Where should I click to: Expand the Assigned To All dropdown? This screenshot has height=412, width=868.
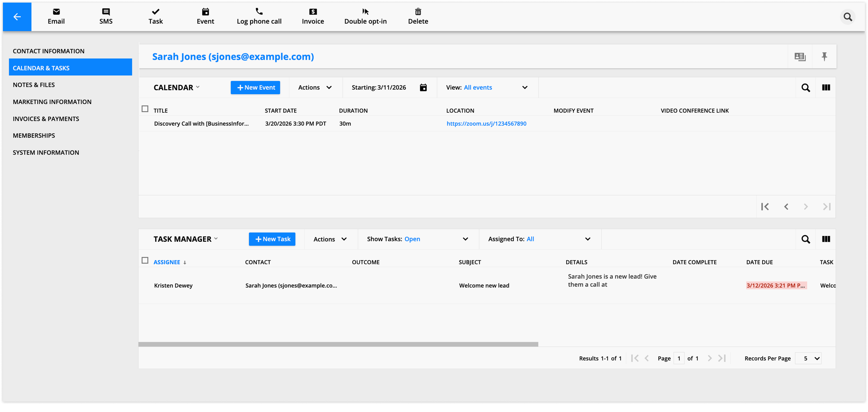587,239
